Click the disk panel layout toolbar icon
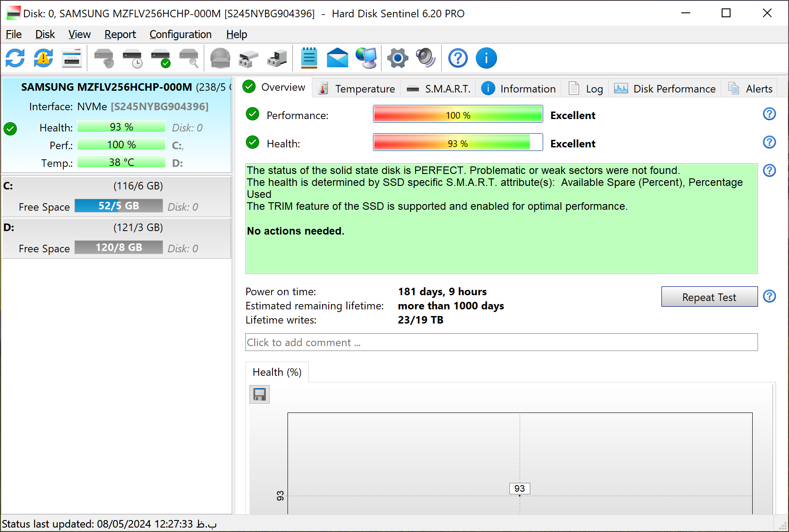Screen dimensions: 789x532 point(72,58)
